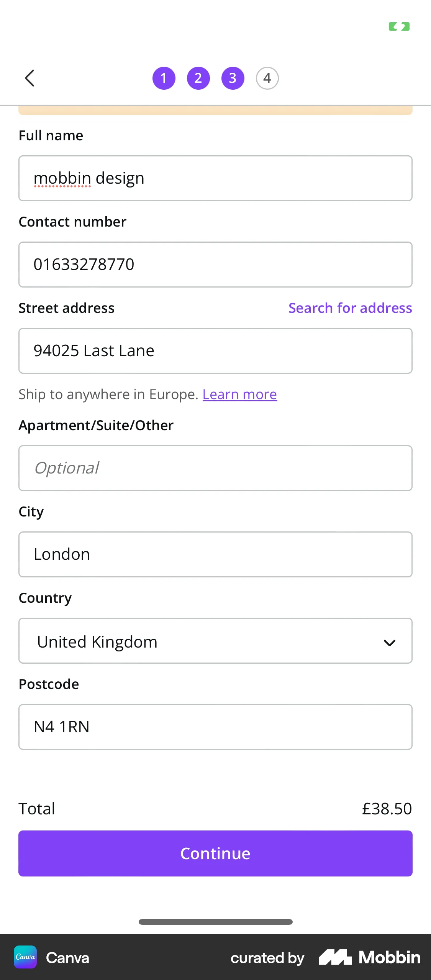Tap the back arrow icon
This screenshot has height=980, width=431.
click(30, 78)
